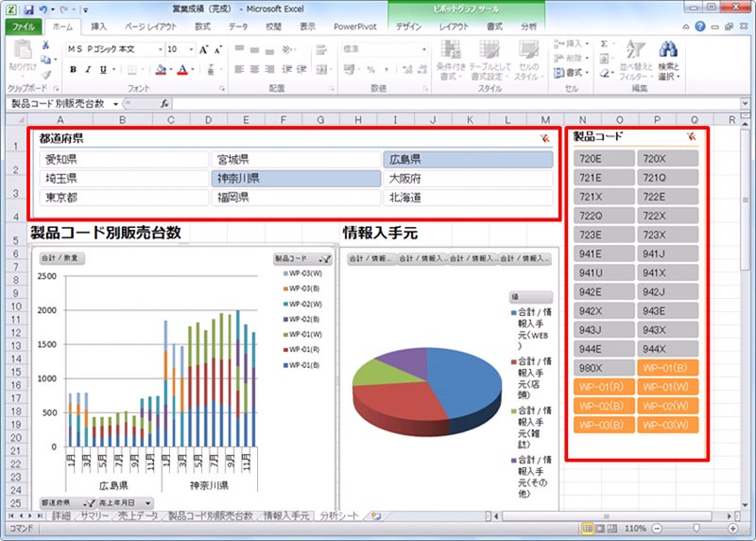Click the zoom slider handle

696,529
